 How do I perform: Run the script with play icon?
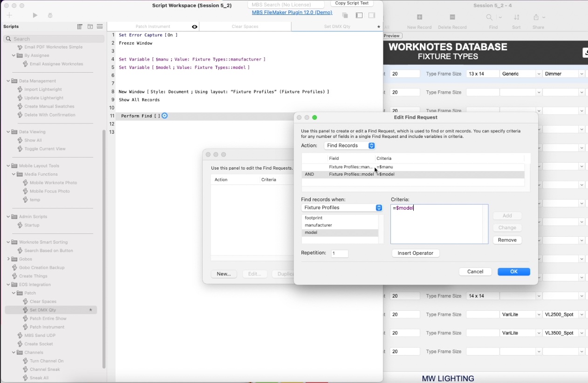pos(35,15)
